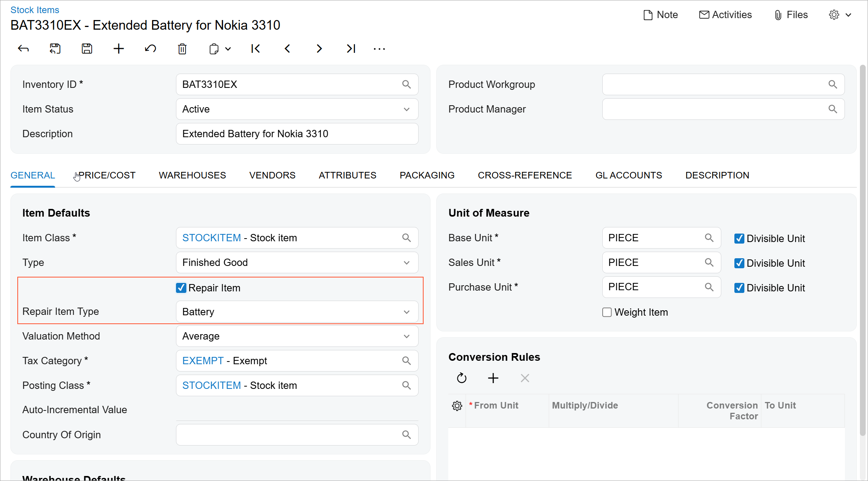Navigate to the next record
868x481 pixels.
click(x=319, y=49)
